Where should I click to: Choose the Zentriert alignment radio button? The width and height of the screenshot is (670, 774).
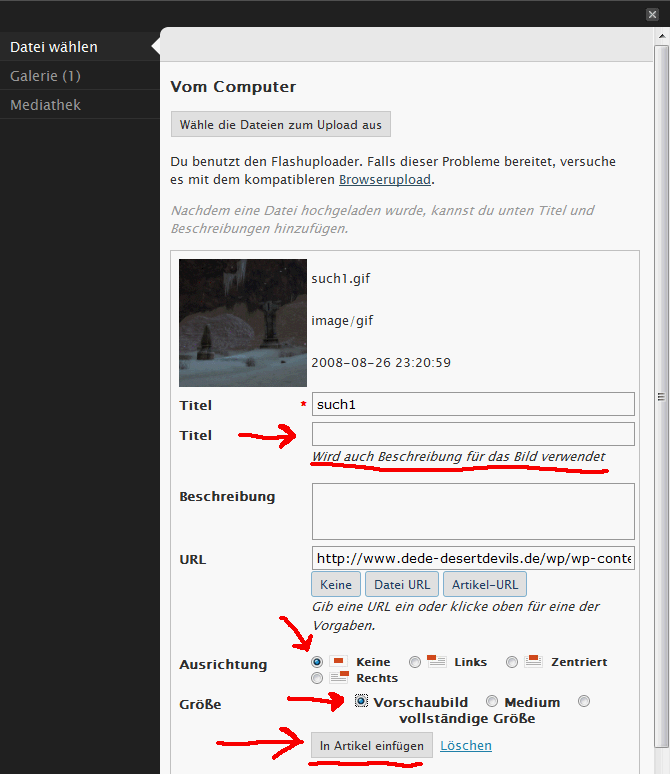[512, 662]
